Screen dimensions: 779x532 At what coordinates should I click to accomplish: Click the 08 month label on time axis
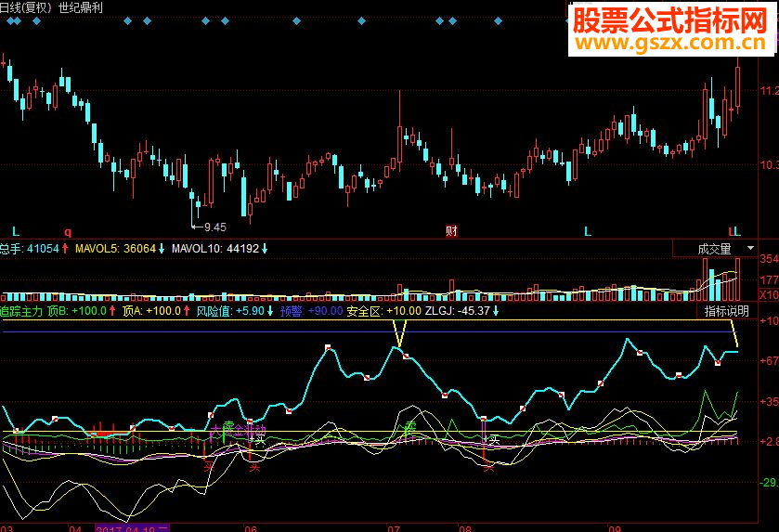464,528
